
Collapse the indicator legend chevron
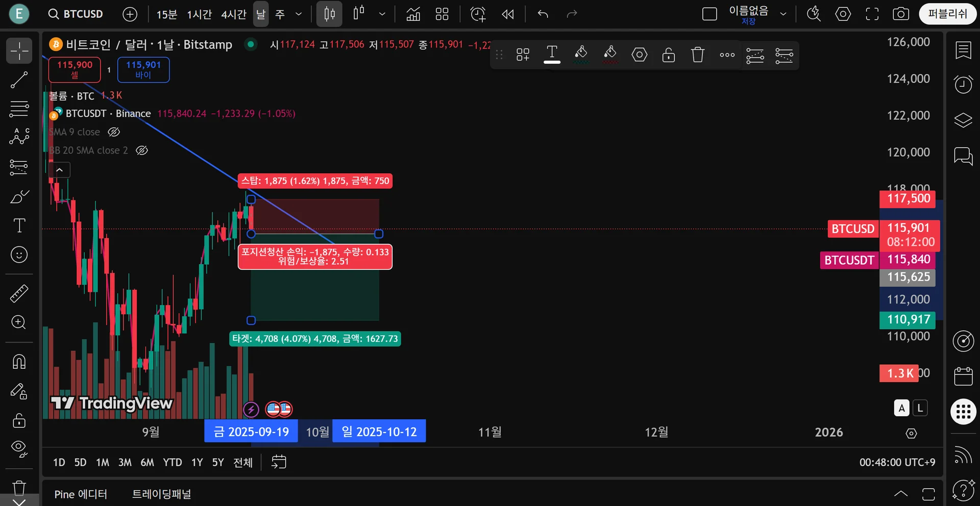point(60,170)
